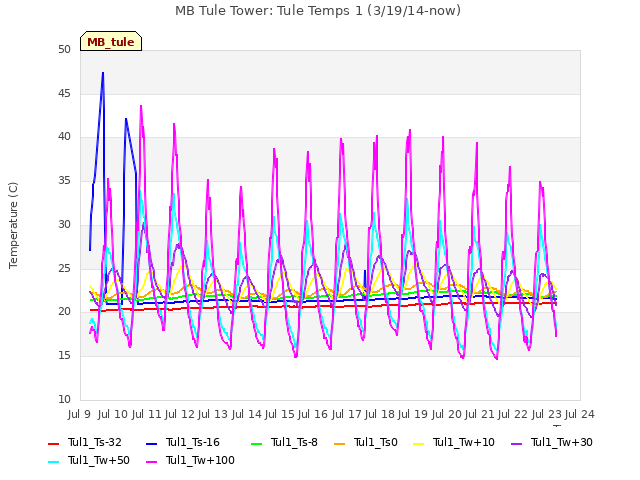The image size is (640, 480).
Task: Click the 20 value on y-axis
Action: coord(64,312)
